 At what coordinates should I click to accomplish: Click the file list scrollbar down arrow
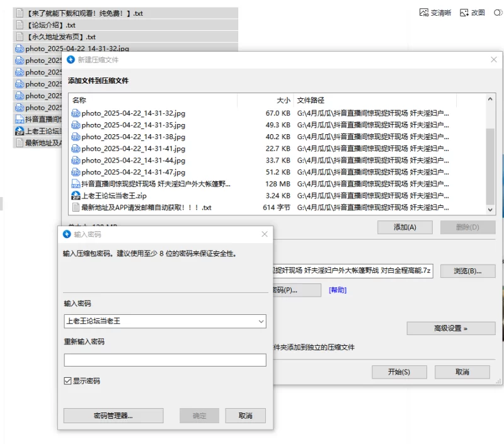(490, 210)
